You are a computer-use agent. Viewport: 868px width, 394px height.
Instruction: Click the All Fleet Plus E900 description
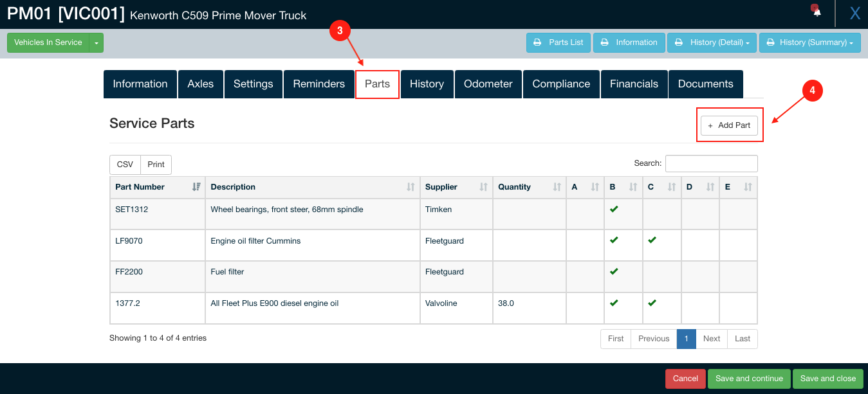(x=275, y=303)
